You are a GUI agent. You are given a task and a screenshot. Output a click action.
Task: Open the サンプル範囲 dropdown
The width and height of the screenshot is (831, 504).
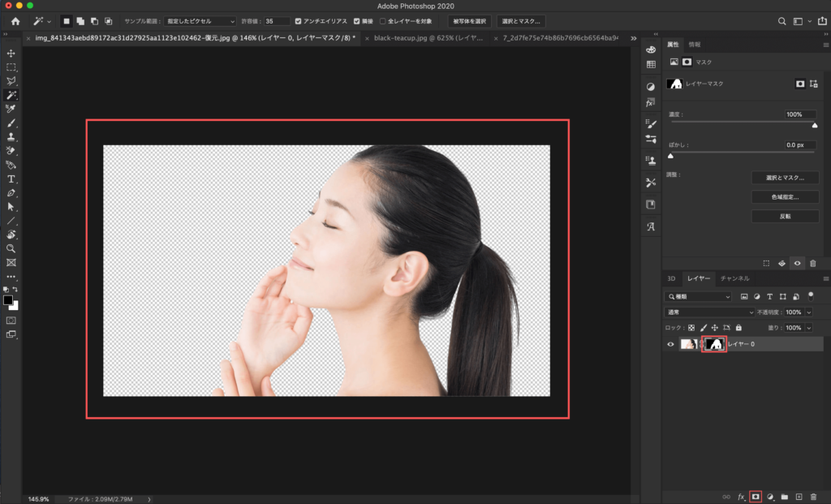click(200, 21)
